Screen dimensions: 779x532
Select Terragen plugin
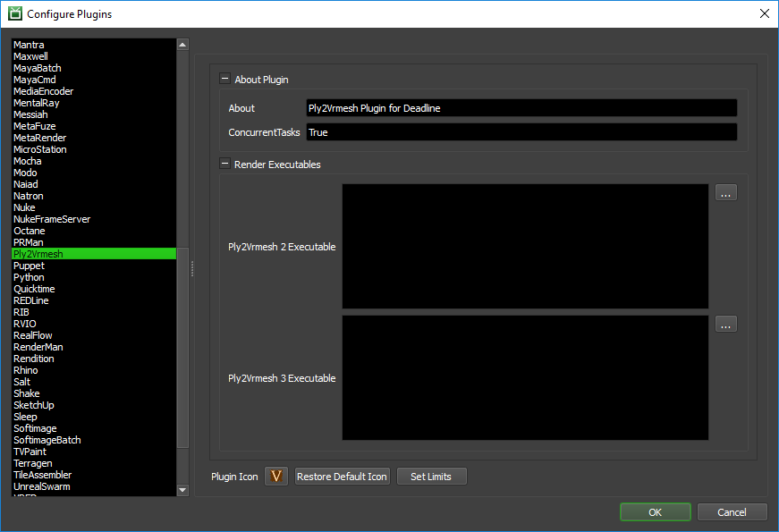[x=94, y=463]
